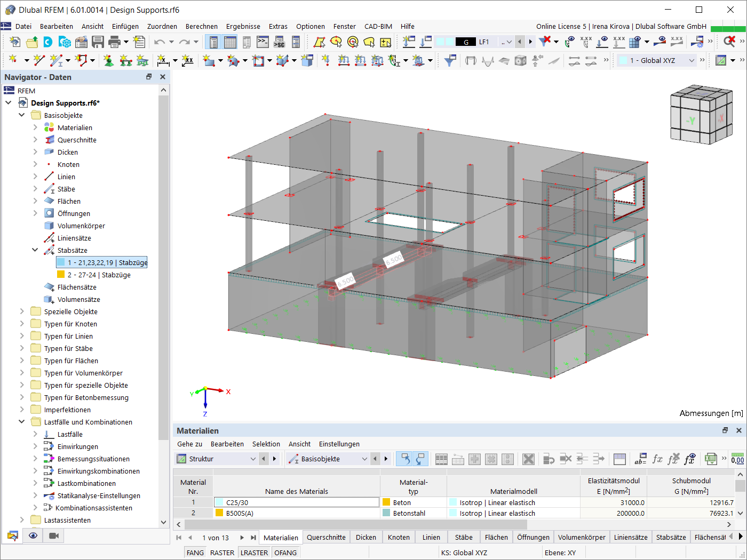The width and height of the screenshot is (747, 560).
Task: Toggle the navigator panel display button
Action: click(213, 42)
